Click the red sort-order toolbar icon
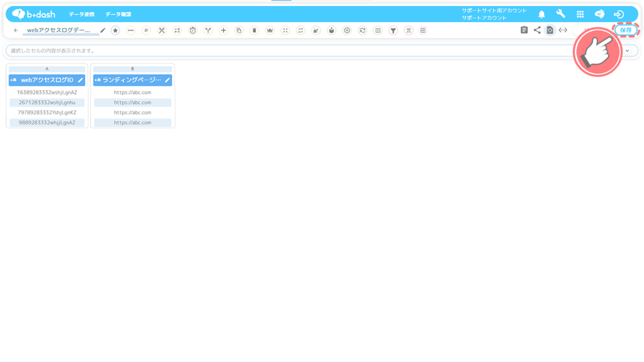Image resolution: width=644 pixels, height=362 pixels. click(409, 30)
